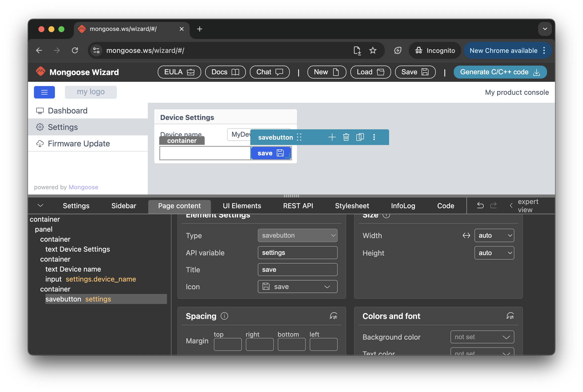Open the EULA button
Screen dimensions: 583x392
pos(179,72)
